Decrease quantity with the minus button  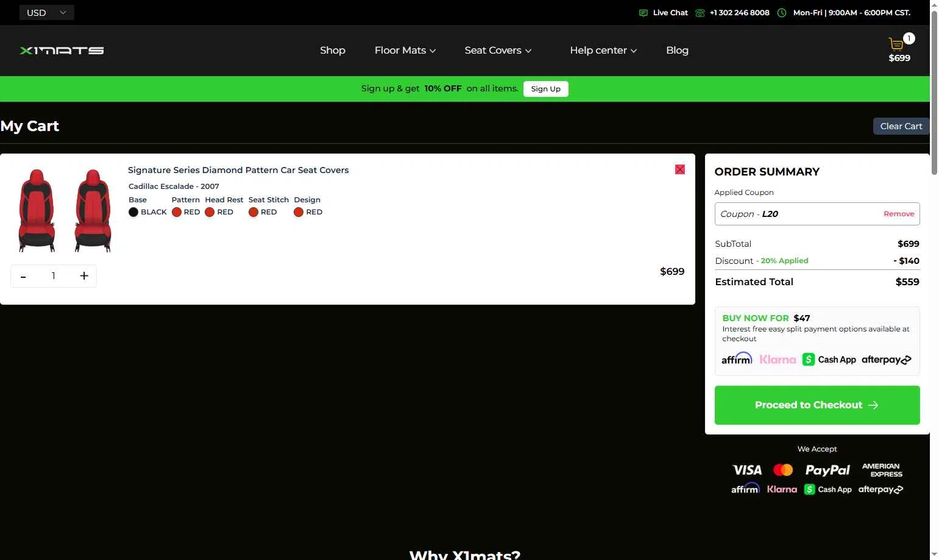click(x=23, y=276)
